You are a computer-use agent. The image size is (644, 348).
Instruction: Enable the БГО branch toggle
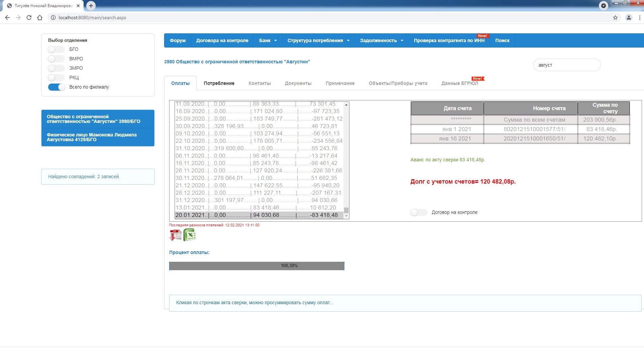(x=56, y=49)
